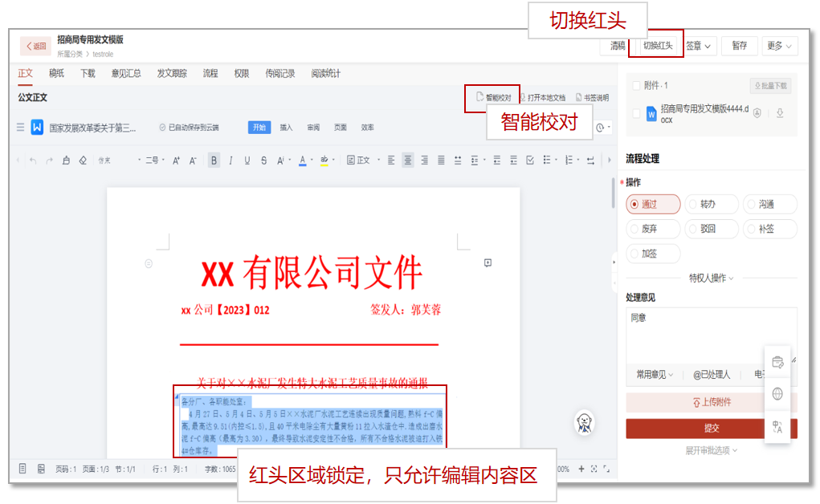Open the 更多 dropdown
Screen dimensions: 820x504
click(x=779, y=46)
